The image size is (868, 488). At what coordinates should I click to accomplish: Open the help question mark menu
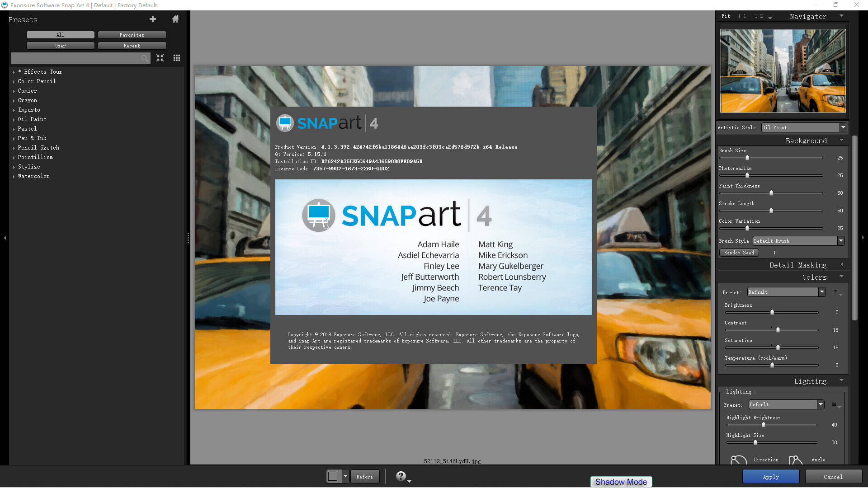(x=401, y=476)
